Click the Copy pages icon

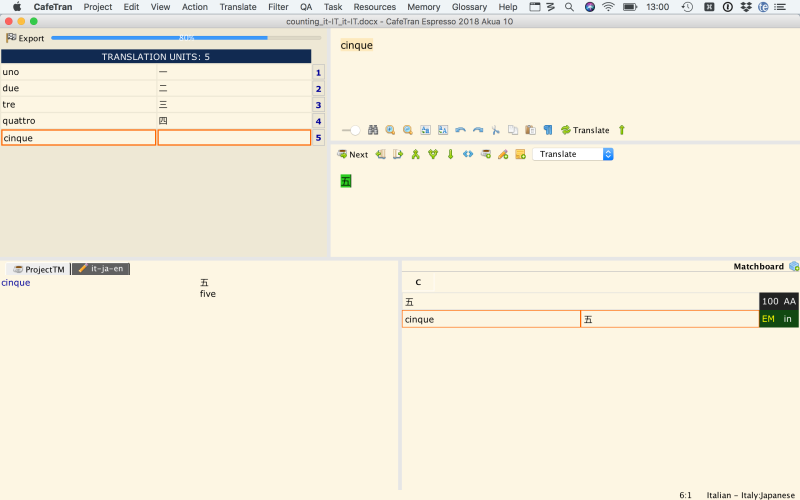click(x=513, y=130)
